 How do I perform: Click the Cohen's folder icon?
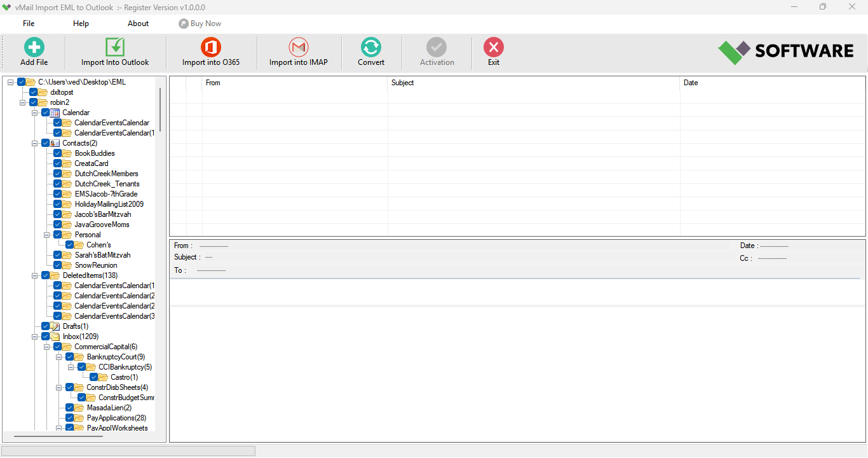coord(79,245)
